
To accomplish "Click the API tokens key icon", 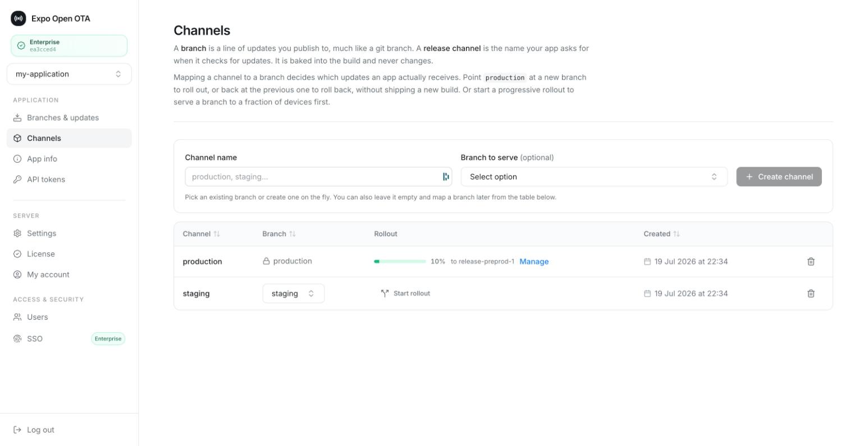I will point(17,180).
